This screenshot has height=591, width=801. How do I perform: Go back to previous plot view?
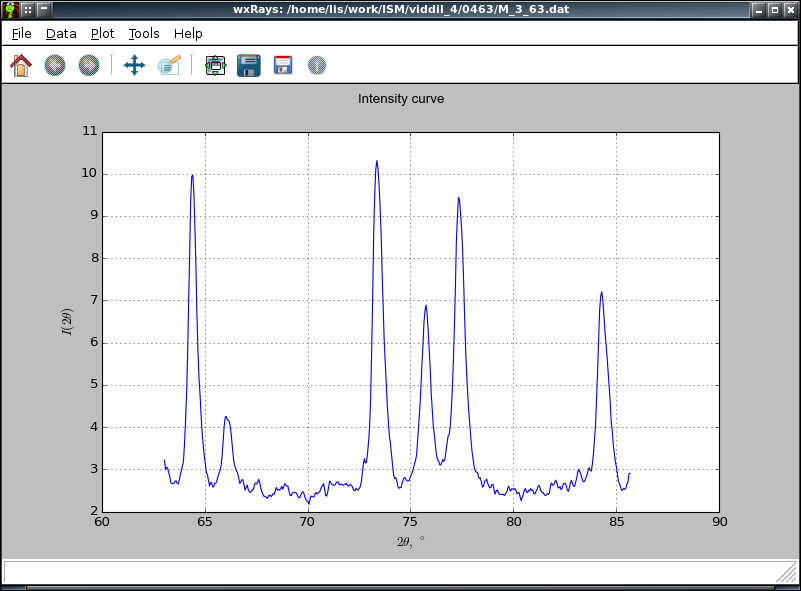pyautogui.click(x=55, y=66)
